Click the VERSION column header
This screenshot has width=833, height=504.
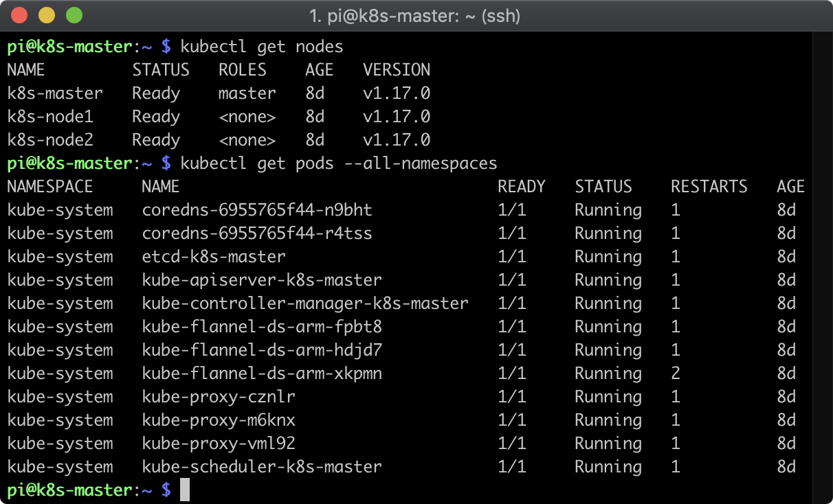point(397,70)
